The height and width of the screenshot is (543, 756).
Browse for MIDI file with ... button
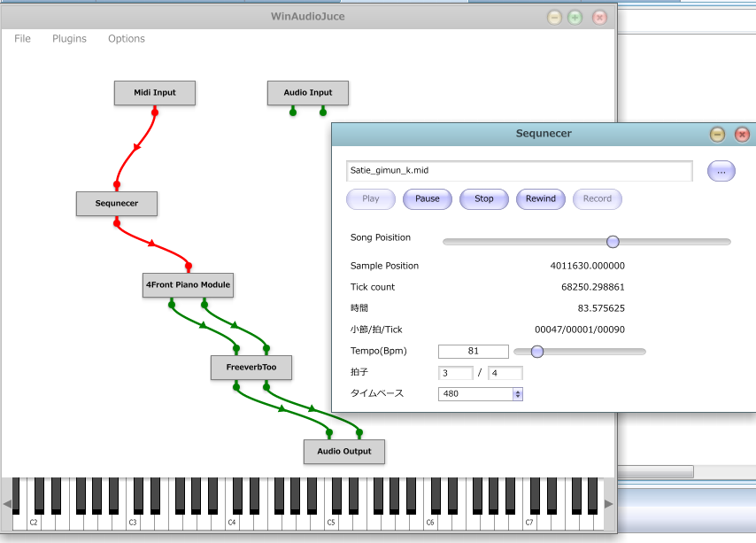coord(721,171)
